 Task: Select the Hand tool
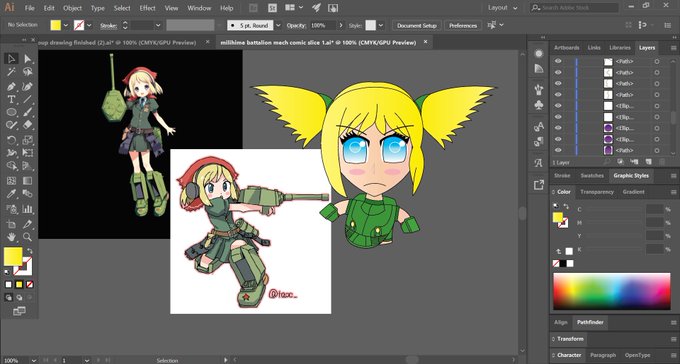(11, 237)
